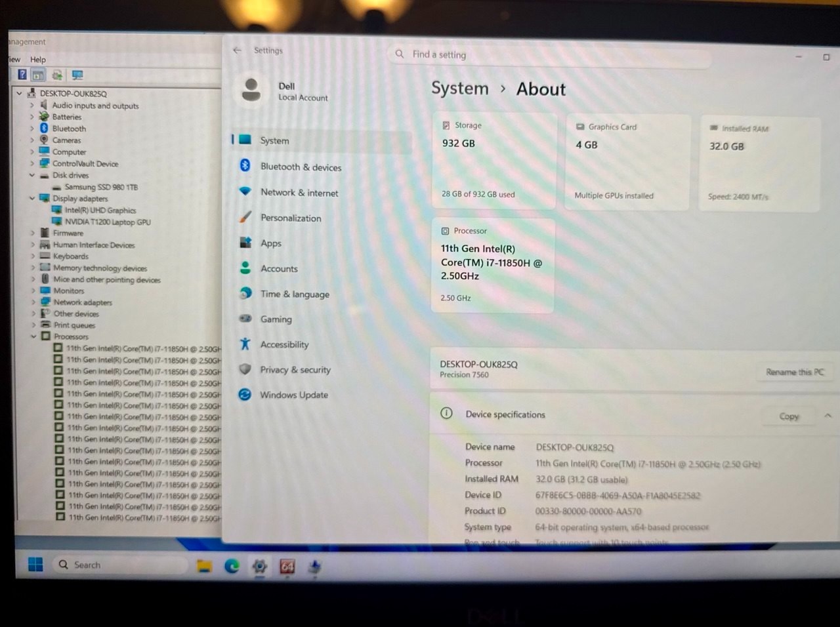Open the Installed RAM 32.0 GB card
840x627 pixels.
click(760, 164)
